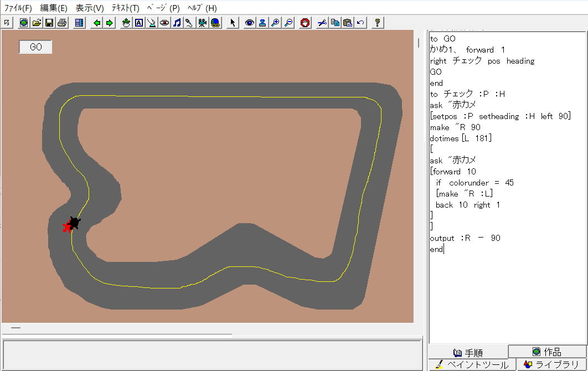Open the ヘルプ(H) menu
Viewport: 588px width, 371px height.
202,8
